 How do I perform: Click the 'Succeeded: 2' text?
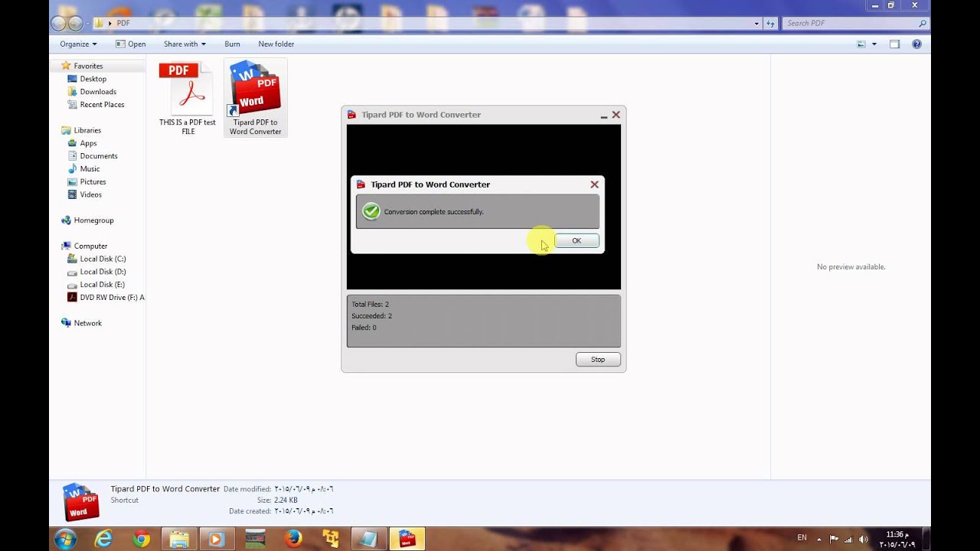[371, 316]
